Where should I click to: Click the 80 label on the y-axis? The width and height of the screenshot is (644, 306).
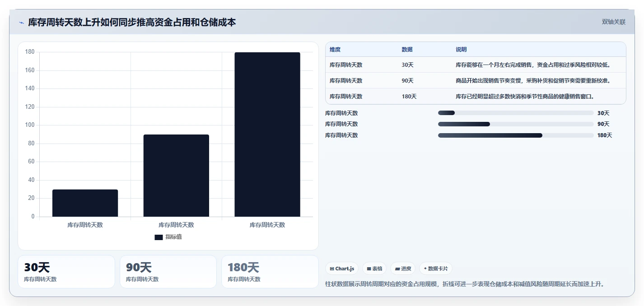31,144
